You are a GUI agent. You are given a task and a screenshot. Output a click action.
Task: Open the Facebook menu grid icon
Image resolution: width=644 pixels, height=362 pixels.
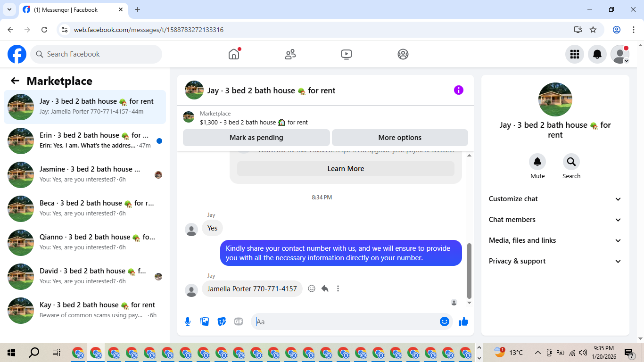(575, 54)
